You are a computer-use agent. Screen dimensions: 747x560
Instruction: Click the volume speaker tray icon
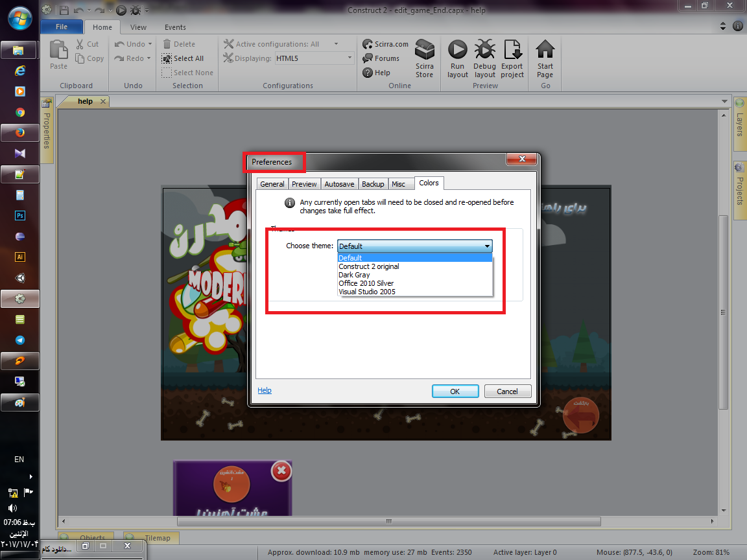coord(12,508)
